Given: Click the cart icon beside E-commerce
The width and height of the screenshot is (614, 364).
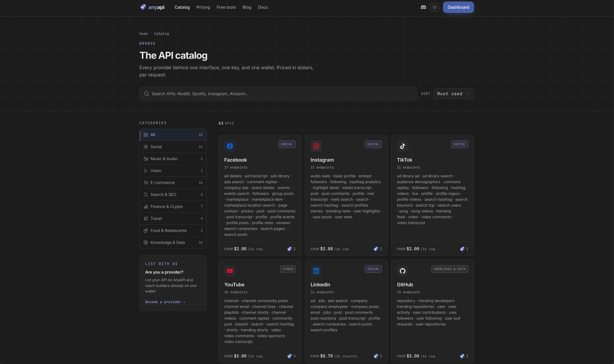Looking at the screenshot, I should tap(146, 183).
